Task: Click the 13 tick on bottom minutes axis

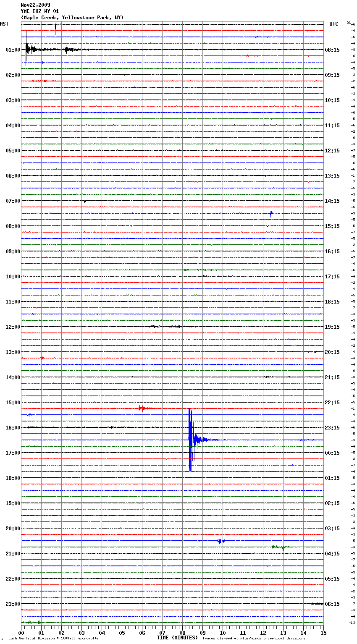Action: click(x=283, y=632)
